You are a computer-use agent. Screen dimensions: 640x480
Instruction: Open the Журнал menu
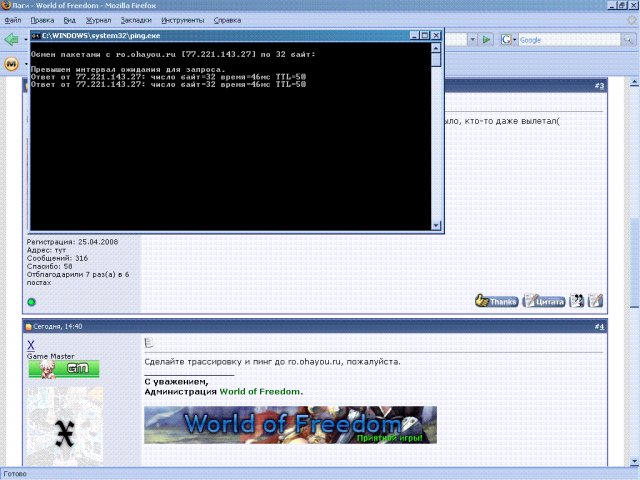tap(98, 20)
